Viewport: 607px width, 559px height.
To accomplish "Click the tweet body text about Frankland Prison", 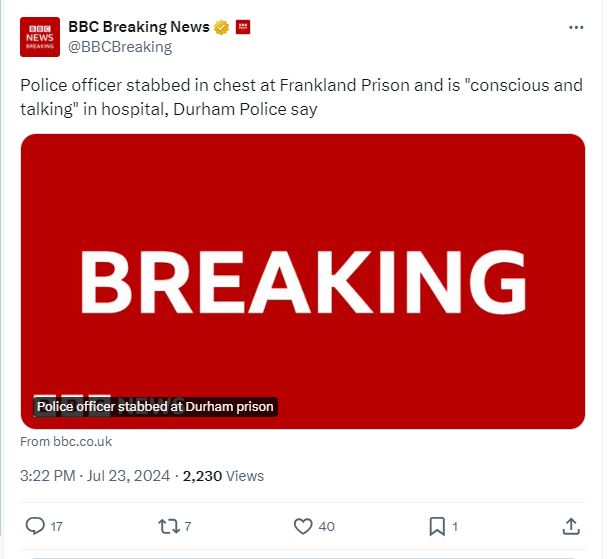I will pyautogui.click(x=300, y=97).
